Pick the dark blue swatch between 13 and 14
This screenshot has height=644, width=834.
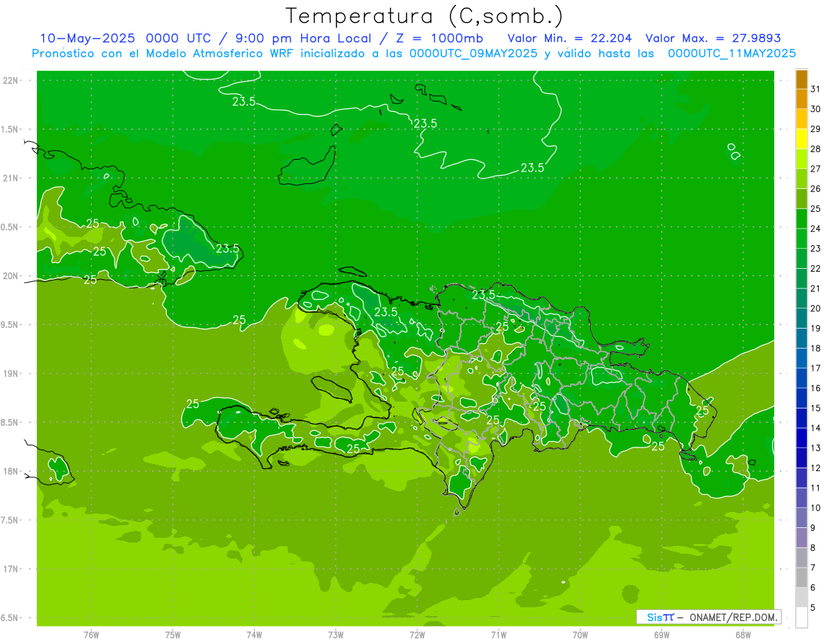coord(801,438)
